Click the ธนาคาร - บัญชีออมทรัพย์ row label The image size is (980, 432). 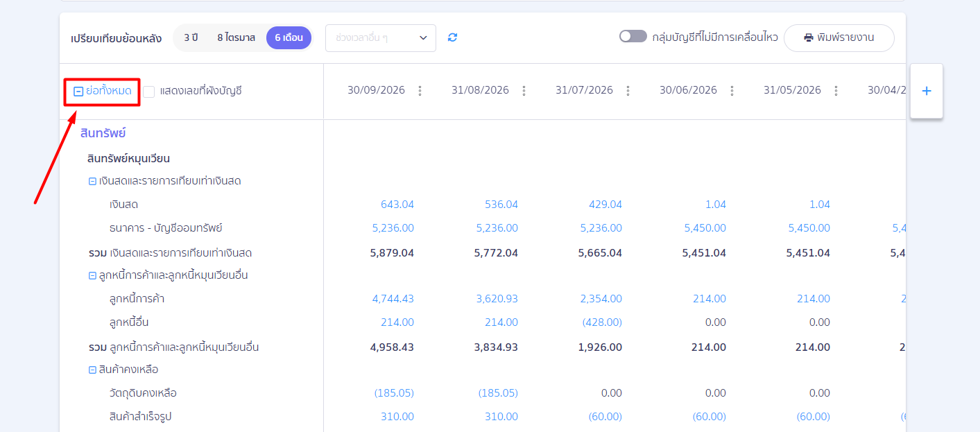(x=166, y=228)
